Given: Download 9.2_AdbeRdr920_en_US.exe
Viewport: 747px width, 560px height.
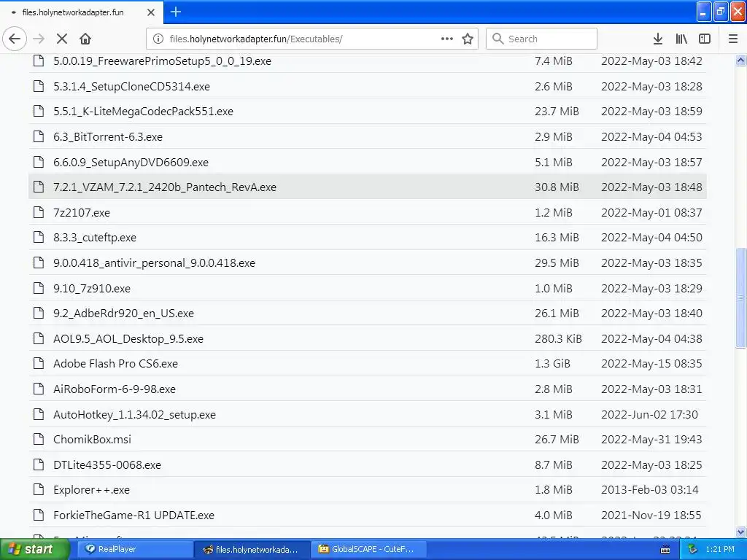Looking at the screenshot, I should coord(123,314).
